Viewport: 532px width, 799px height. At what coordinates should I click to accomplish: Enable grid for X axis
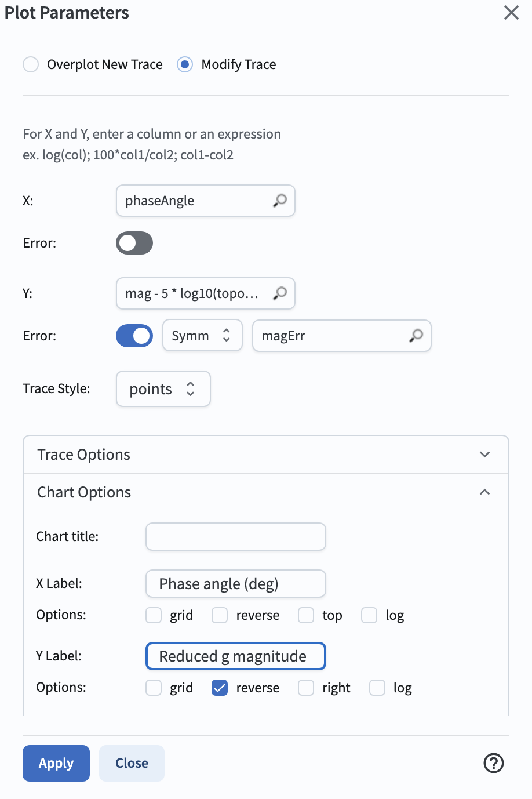154,615
